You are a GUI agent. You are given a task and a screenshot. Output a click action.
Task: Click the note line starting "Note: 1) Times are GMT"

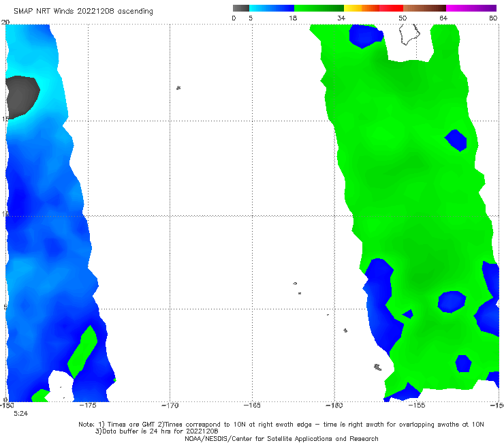[281, 425]
